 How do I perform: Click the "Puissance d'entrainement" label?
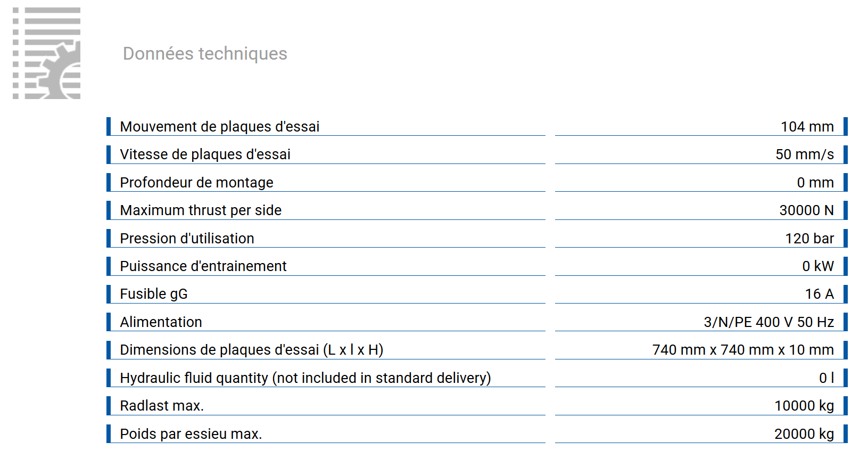click(x=203, y=266)
